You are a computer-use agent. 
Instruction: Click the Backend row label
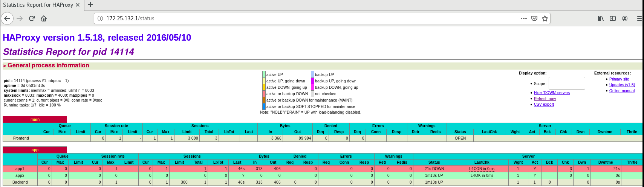click(20, 182)
